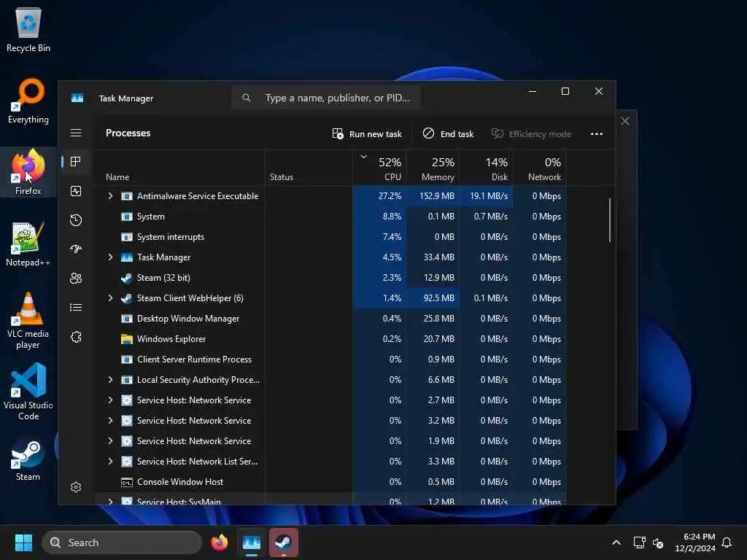Screen dimensions: 747x560
Task: Open Firefox from the taskbar
Action: [x=219, y=542]
